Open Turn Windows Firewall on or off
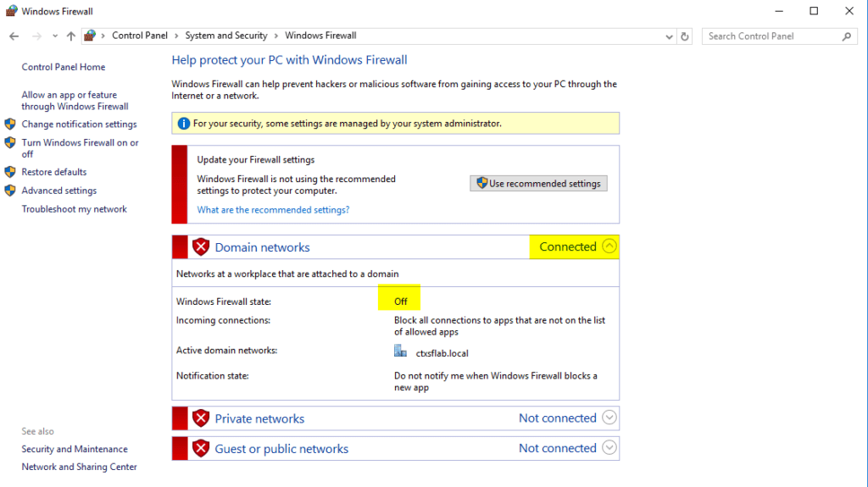This screenshot has width=868, height=487. pyautogui.click(x=80, y=148)
